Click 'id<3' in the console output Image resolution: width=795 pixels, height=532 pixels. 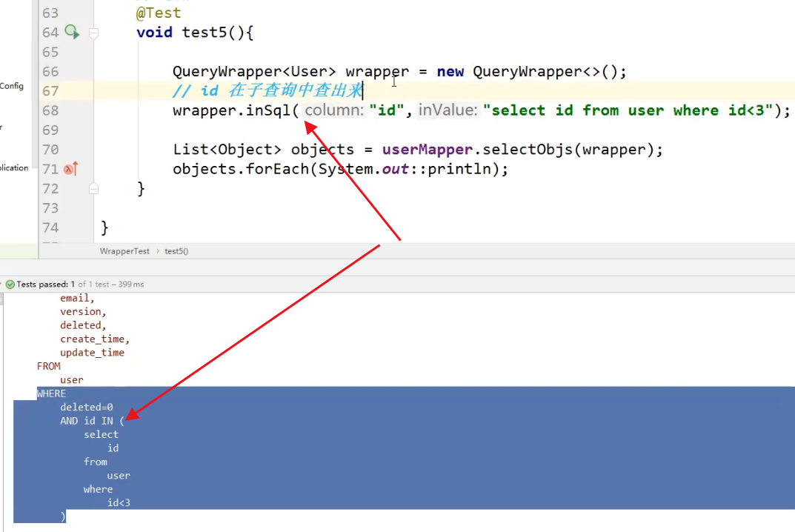[x=119, y=502]
